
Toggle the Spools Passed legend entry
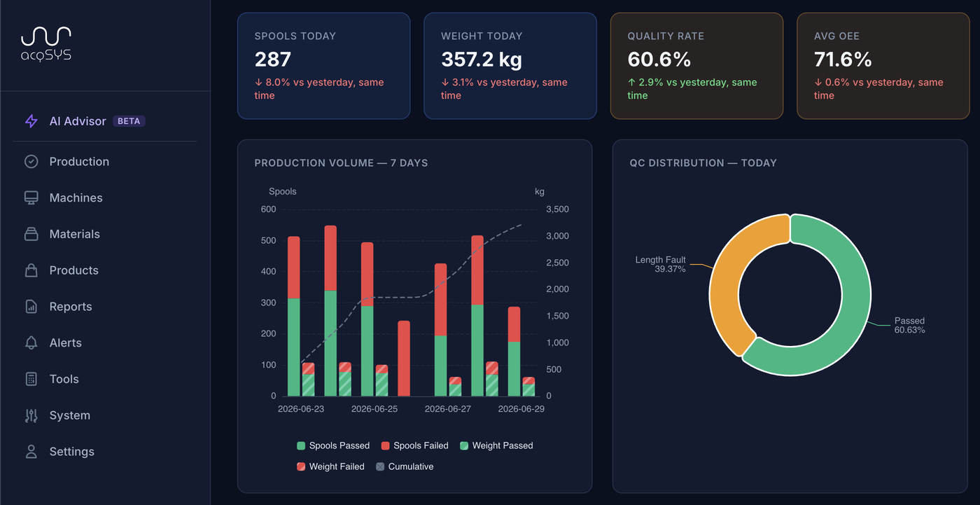pyautogui.click(x=333, y=445)
